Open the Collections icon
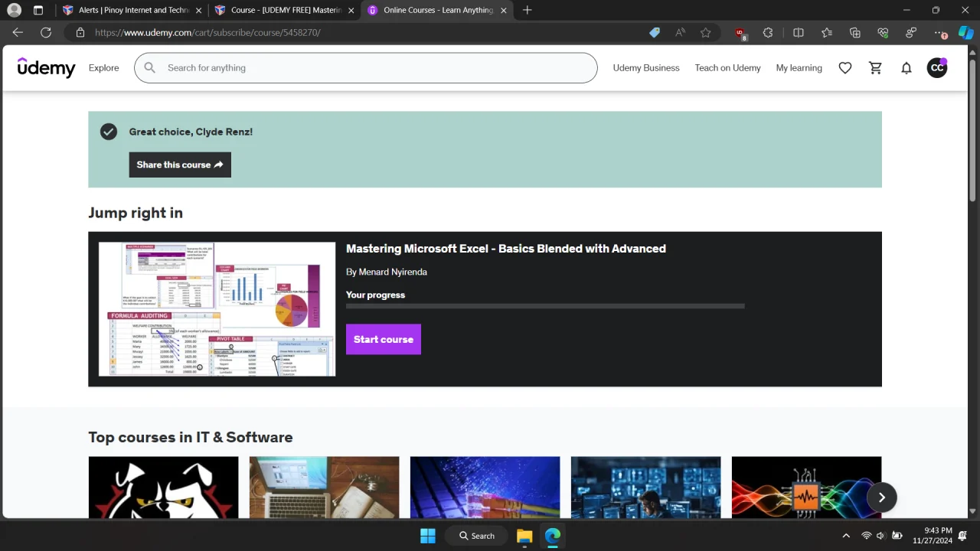This screenshot has width=980, height=551. pos(855,33)
